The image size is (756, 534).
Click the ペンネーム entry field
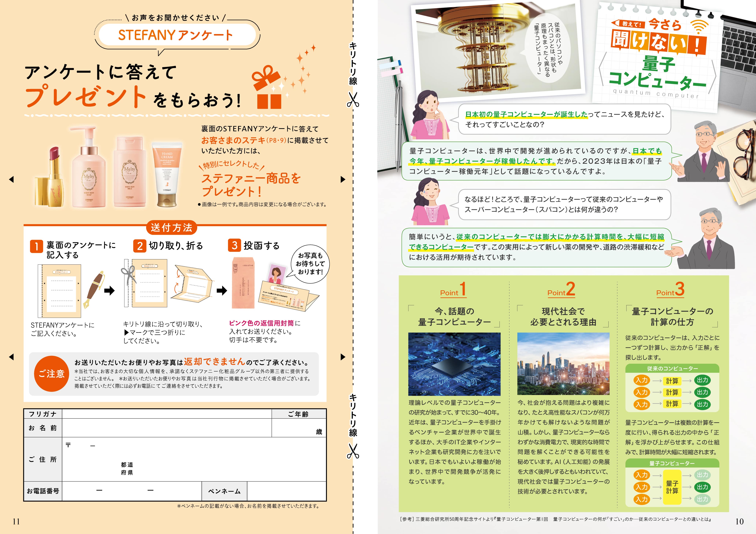tap(286, 491)
